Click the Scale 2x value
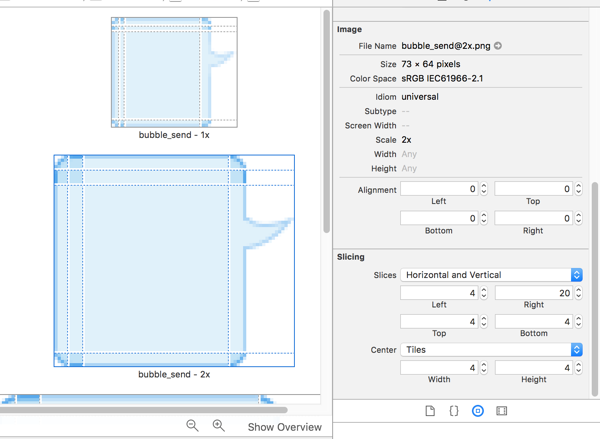 click(x=406, y=140)
